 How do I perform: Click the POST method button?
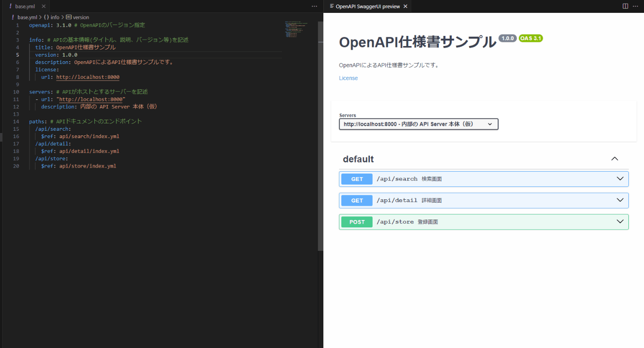[357, 222]
